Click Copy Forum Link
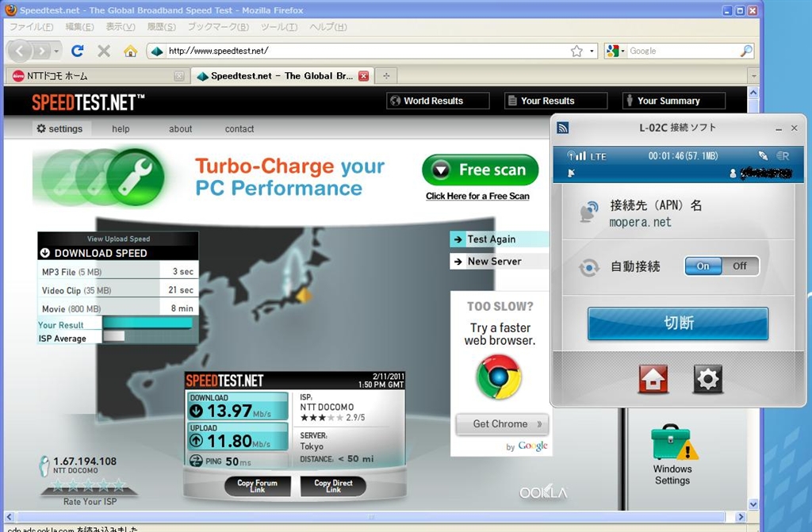The width and height of the screenshot is (812, 532). click(x=258, y=486)
